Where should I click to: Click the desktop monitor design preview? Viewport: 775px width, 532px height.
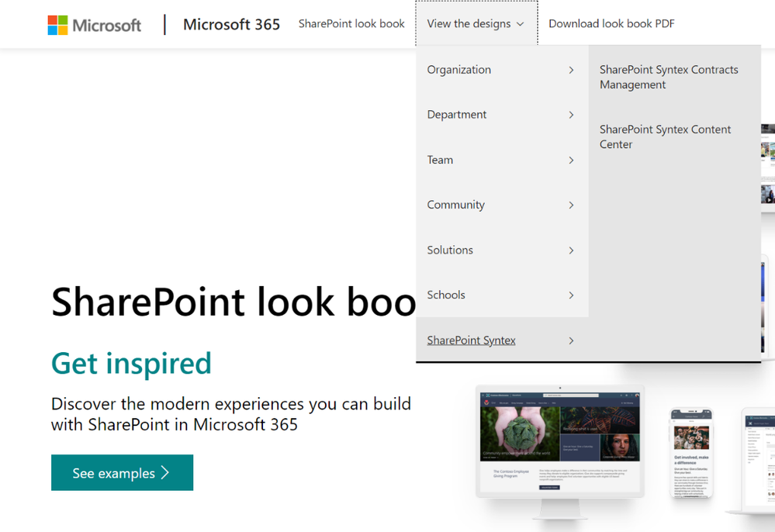click(x=560, y=452)
